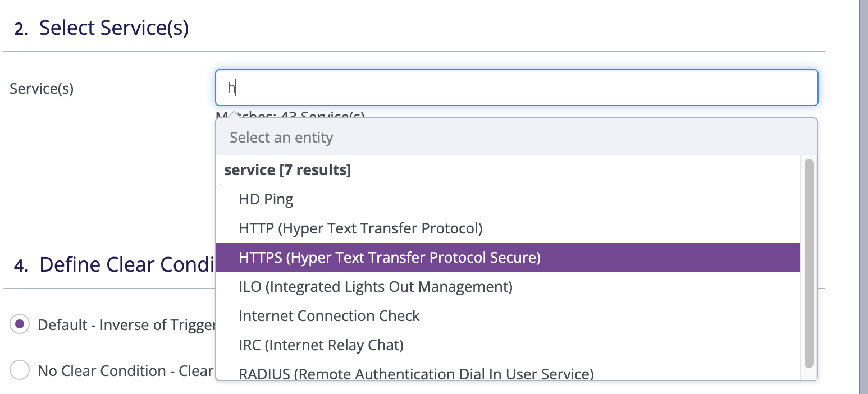The image size is (868, 394).
Task: Click the Select Service(s) section heading
Action: 102,28
